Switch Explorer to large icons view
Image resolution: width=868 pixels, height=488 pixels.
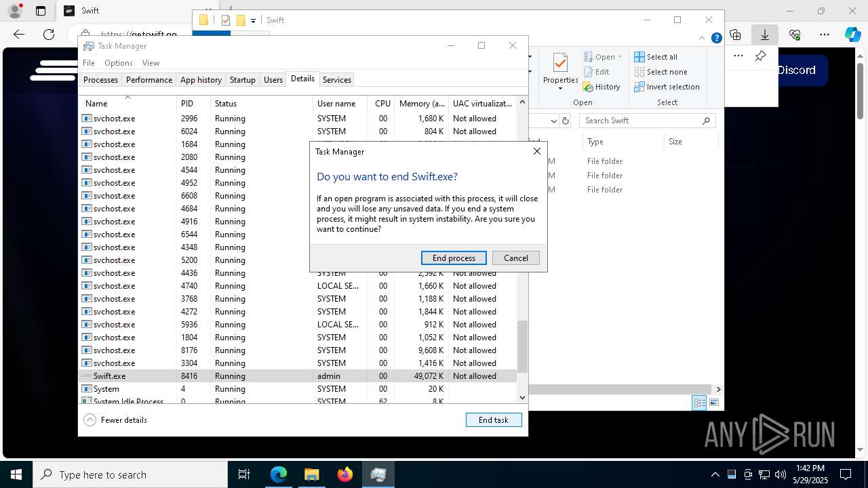pos(713,403)
